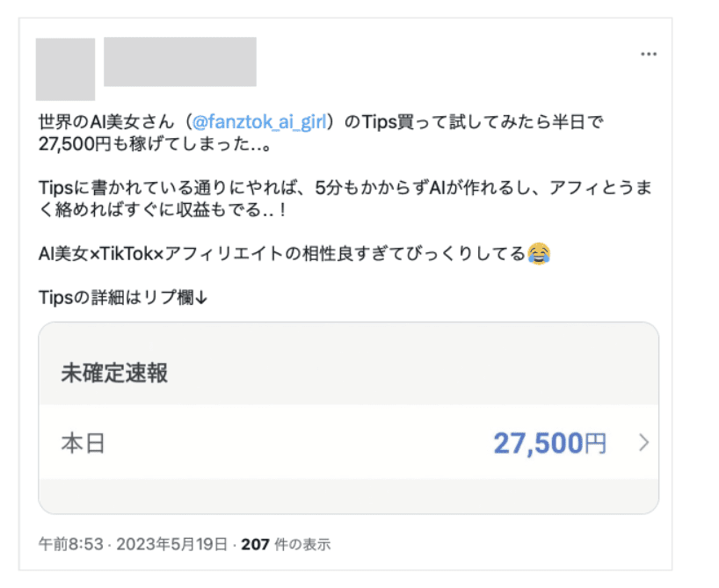Click the down arrow after リプ欄
This screenshot has height=588, width=719.
(201, 298)
